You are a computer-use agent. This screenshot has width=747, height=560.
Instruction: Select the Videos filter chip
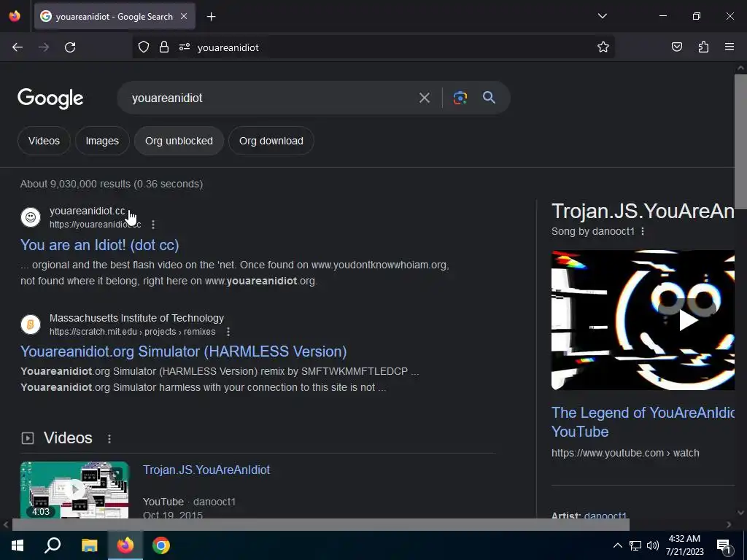point(44,141)
